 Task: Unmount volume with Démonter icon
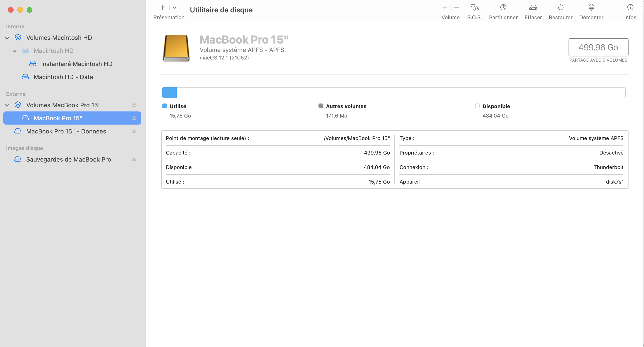tap(591, 8)
